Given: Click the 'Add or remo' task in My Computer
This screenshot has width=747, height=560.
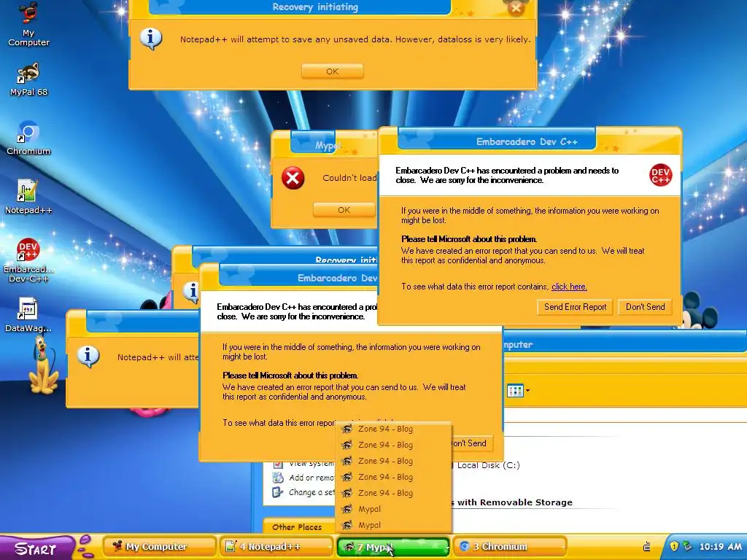Looking at the screenshot, I should coord(303,478).
